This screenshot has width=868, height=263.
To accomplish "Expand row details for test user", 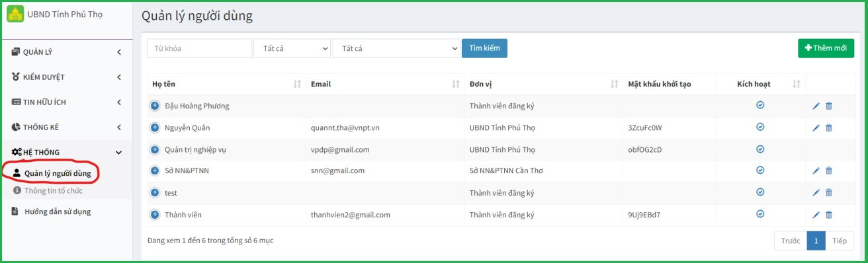I will click(x=155, y=193).
